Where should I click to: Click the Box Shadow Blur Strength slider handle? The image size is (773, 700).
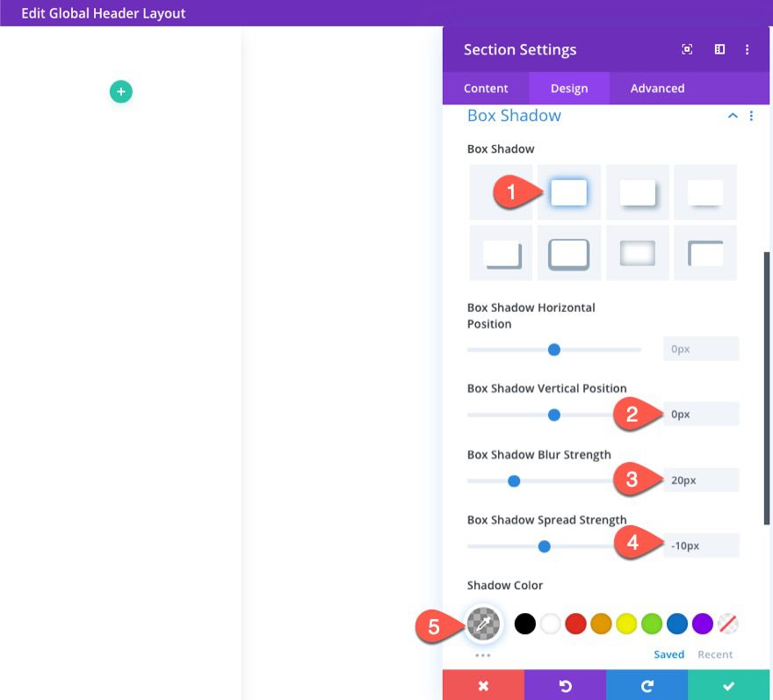[x=514, y=481]
